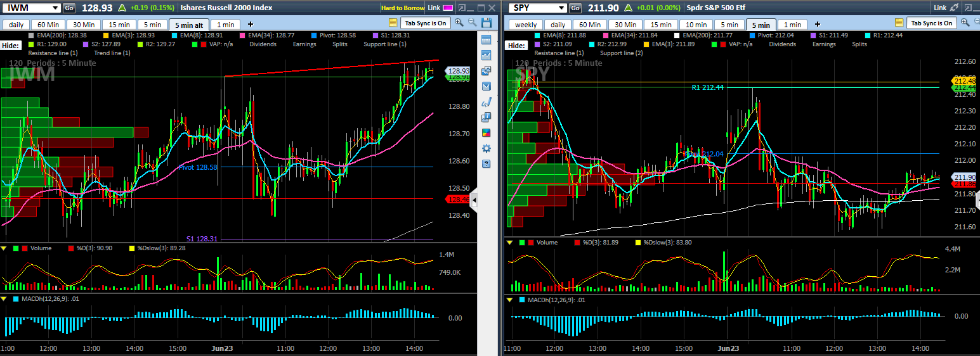
Task: Pick the magenta IWM Link color swatch
Action: pos(448,8)
